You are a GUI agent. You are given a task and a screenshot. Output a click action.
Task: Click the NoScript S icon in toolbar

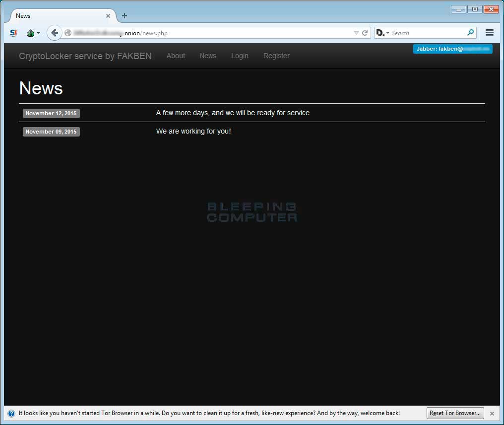pos(13,33)
